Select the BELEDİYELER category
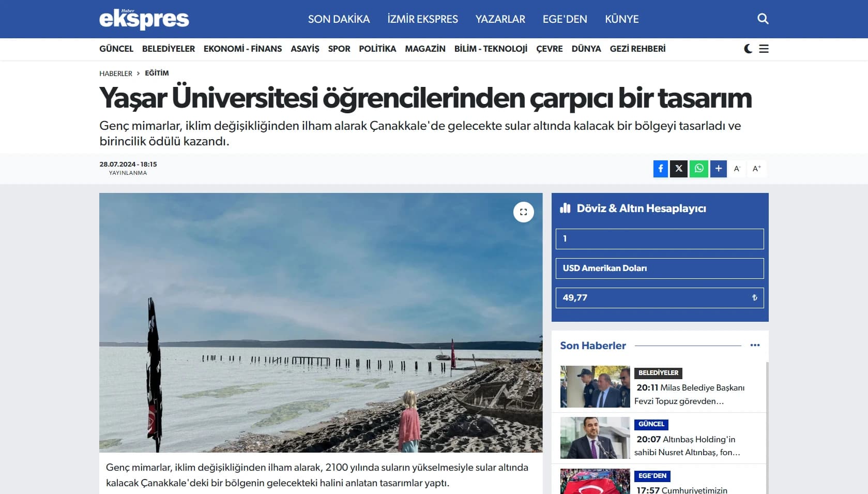The height and width of the screenshot is (494, 868). [169, 49]
